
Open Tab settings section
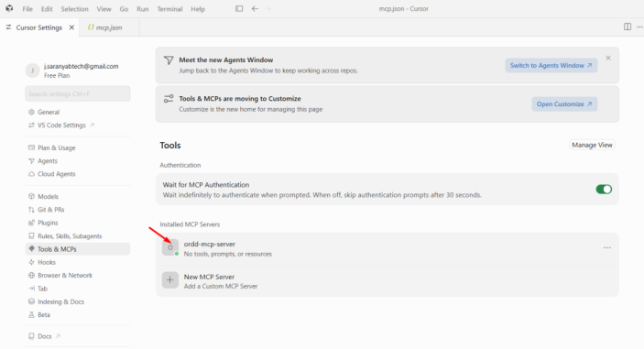pyautogui.click(x=42, y=289)
